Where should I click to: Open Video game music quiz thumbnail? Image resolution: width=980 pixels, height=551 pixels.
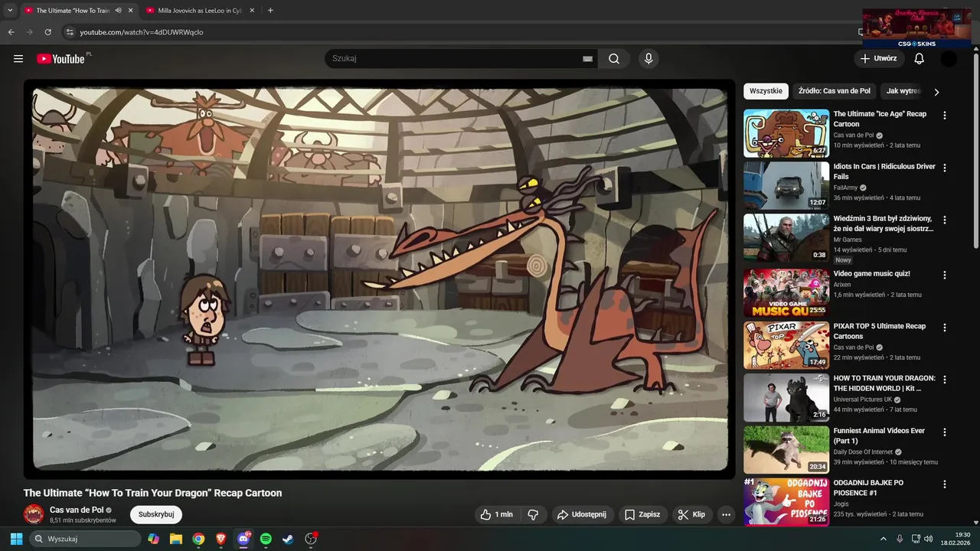pyautogui.click(x=786, y=292)
